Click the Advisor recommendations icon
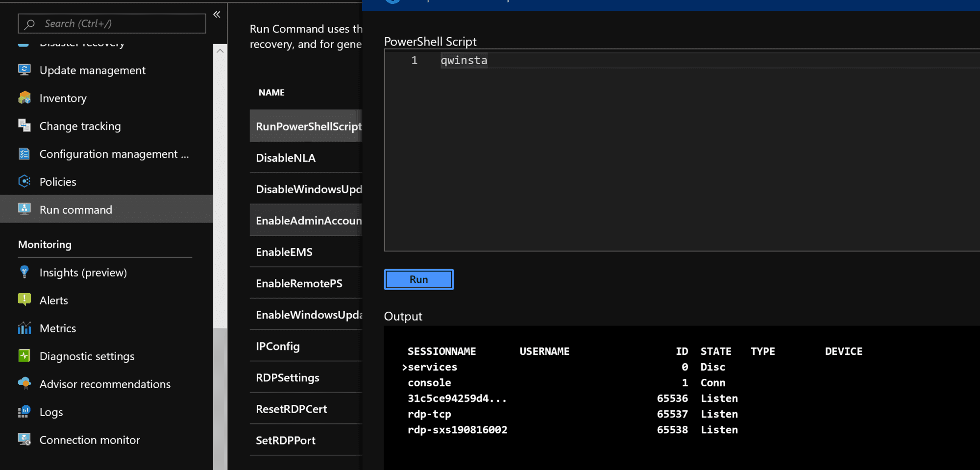The height and width of the screenshot is (470, 980). [24, 384]
